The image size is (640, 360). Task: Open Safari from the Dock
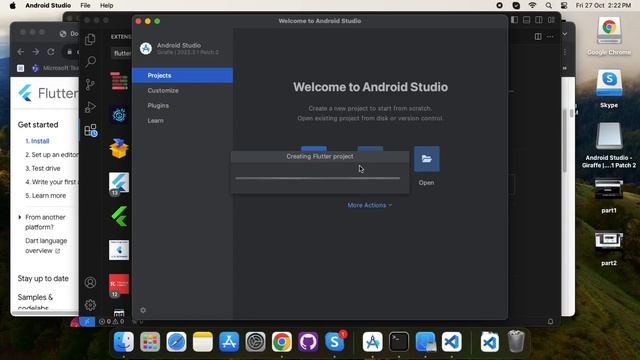point(176,342)
